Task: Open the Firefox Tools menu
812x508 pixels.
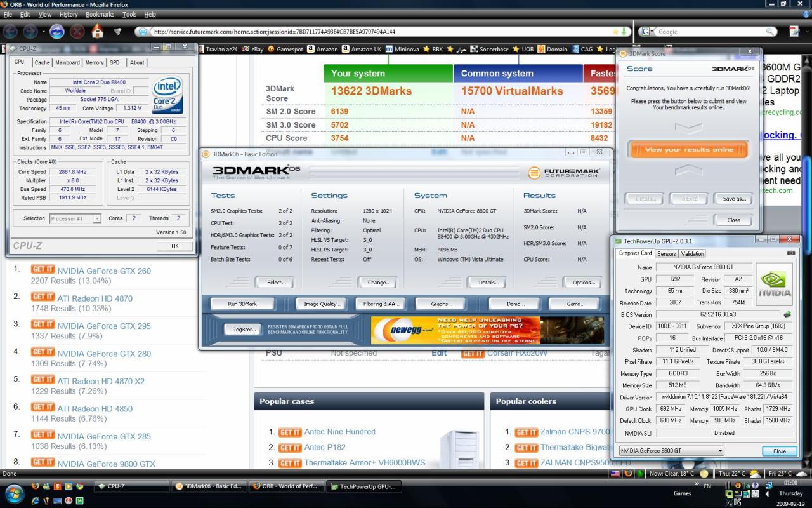Action: 129,14
